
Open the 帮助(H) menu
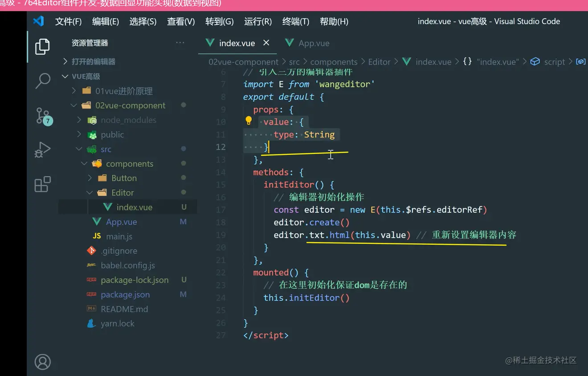pyautogui.click(x=334, y=21)
